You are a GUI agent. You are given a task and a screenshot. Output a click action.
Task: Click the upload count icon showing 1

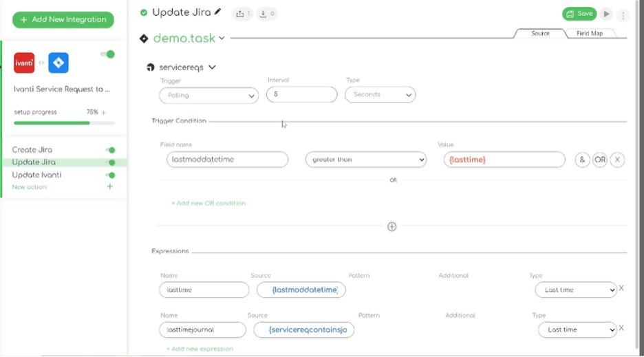pyautogui.click(x=242, y=14)
